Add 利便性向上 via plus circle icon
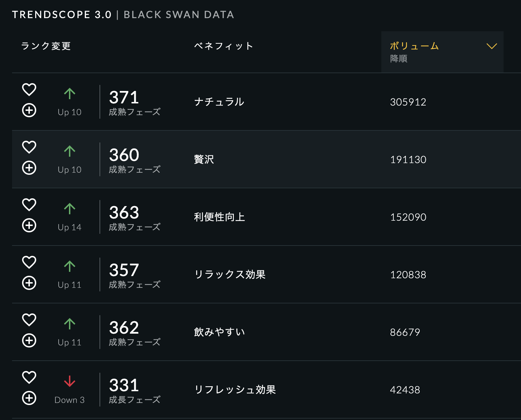This screenshot has height=420, width=521. pyautogui.click(x=29, y=225)
